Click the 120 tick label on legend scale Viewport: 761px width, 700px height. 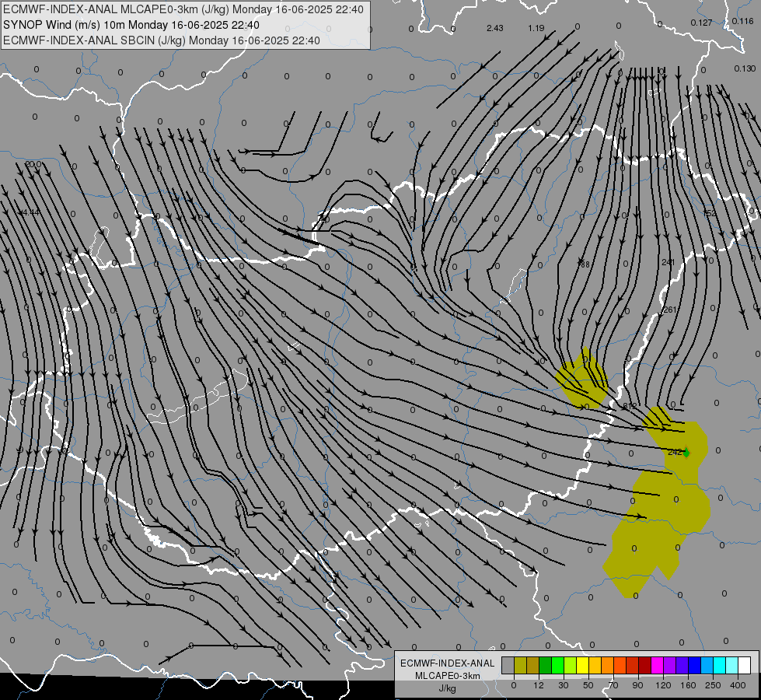[663, 685]
